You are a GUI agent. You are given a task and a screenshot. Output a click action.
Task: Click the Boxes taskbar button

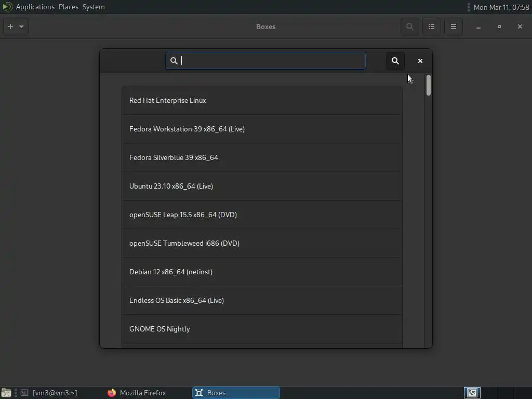coord(236,393)
